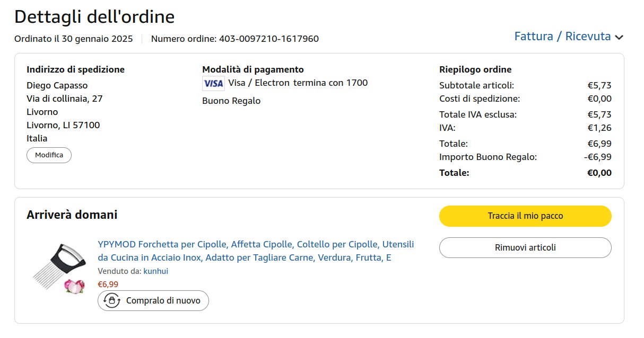Click the red €6,99 product price

(108, 284)
